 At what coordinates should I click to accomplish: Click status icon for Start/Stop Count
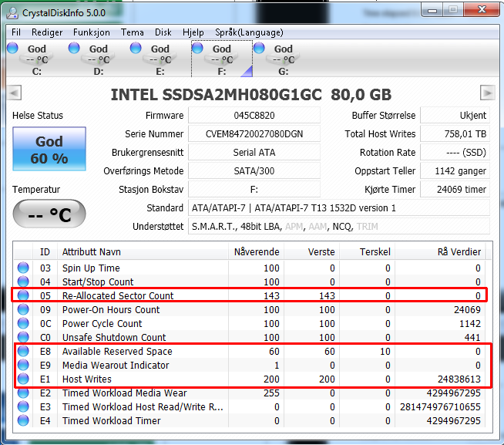pyautogui.click(x=23, y=281)
